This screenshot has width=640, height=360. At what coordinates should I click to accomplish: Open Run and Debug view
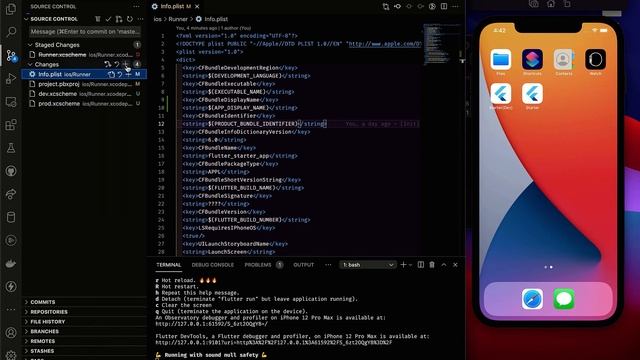11,78
